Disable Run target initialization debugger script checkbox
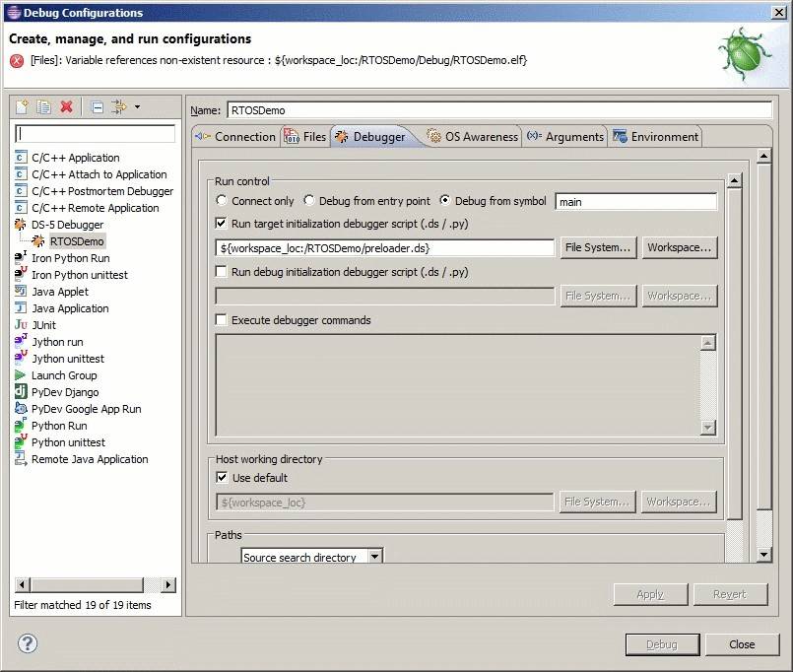The width and height of the screenshot is (793, 672). (x=222, y=224)
